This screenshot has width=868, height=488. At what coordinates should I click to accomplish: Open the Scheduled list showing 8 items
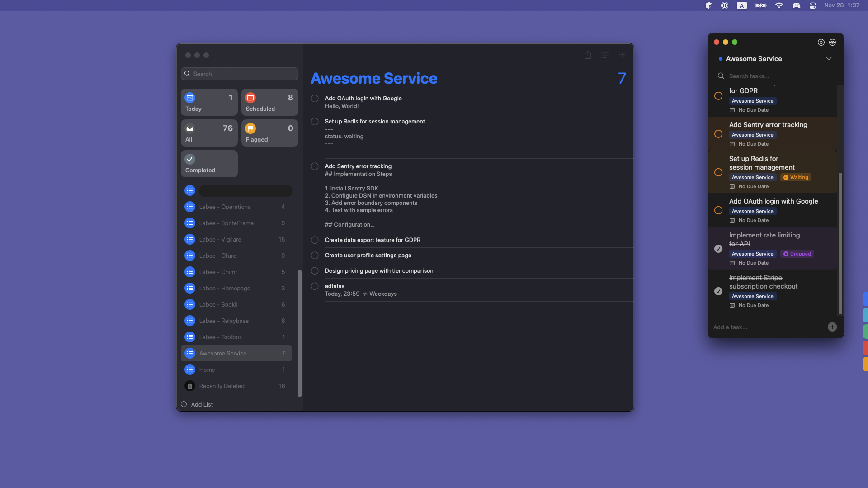pos(269,102)
